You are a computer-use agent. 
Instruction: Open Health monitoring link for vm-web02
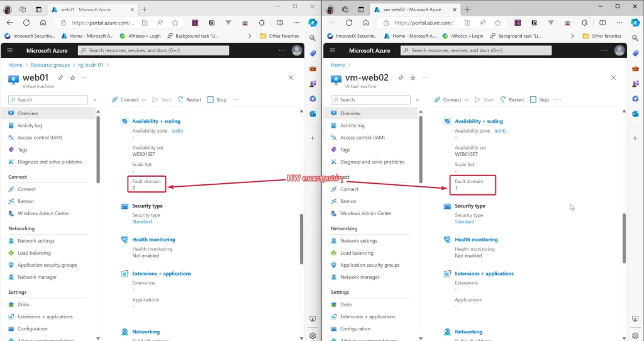(476, 240)
